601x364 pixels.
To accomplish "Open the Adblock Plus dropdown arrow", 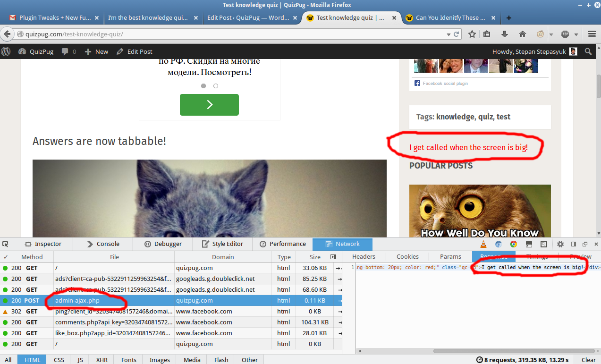I will pos(576,34).
